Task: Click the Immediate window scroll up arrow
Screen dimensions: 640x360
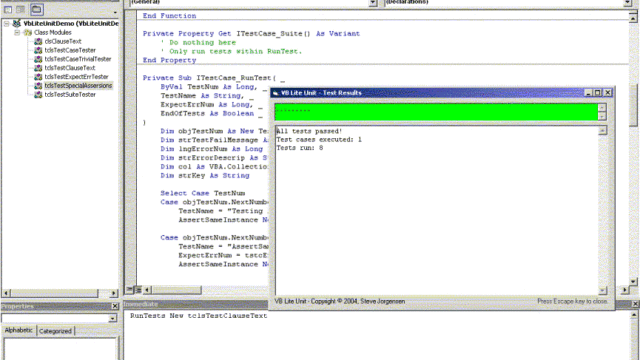Action: click(634, 315)
